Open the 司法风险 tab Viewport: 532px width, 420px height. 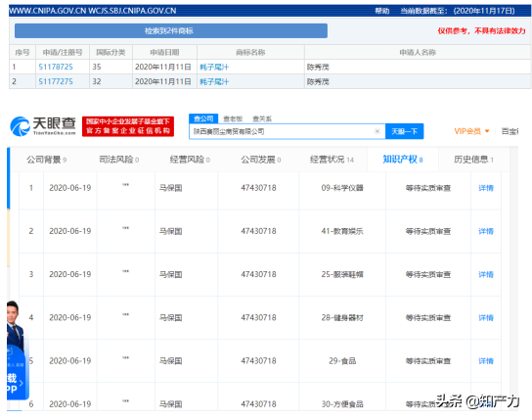click(x=118, y=160)
